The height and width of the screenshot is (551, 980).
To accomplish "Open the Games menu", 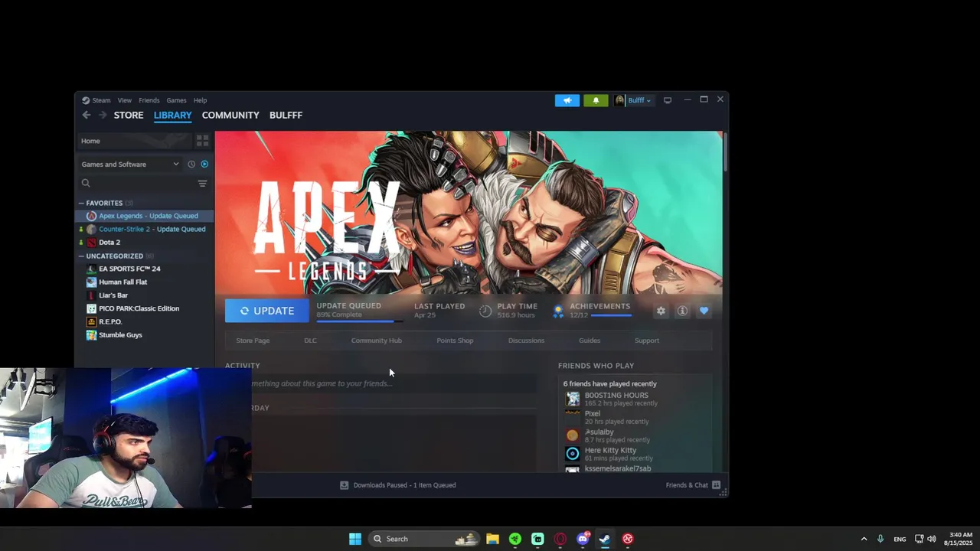I will pos(176,100).
